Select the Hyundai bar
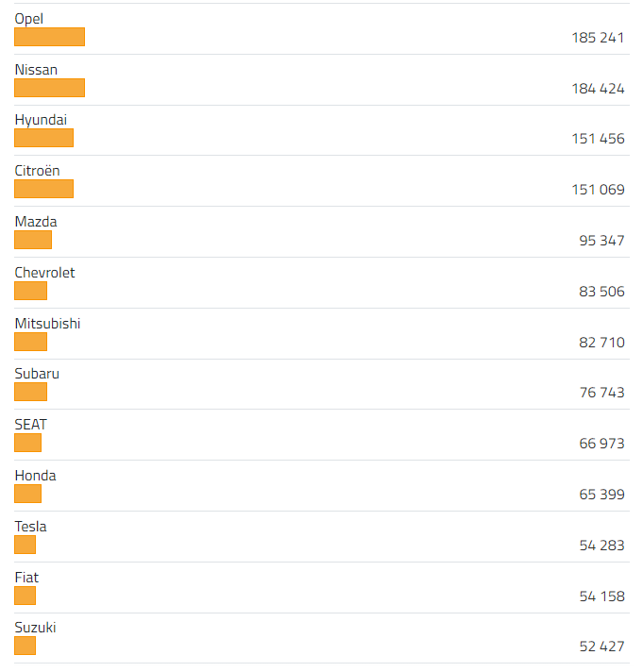This screenshot has height=672, width=643. click(x=43, y=138)
